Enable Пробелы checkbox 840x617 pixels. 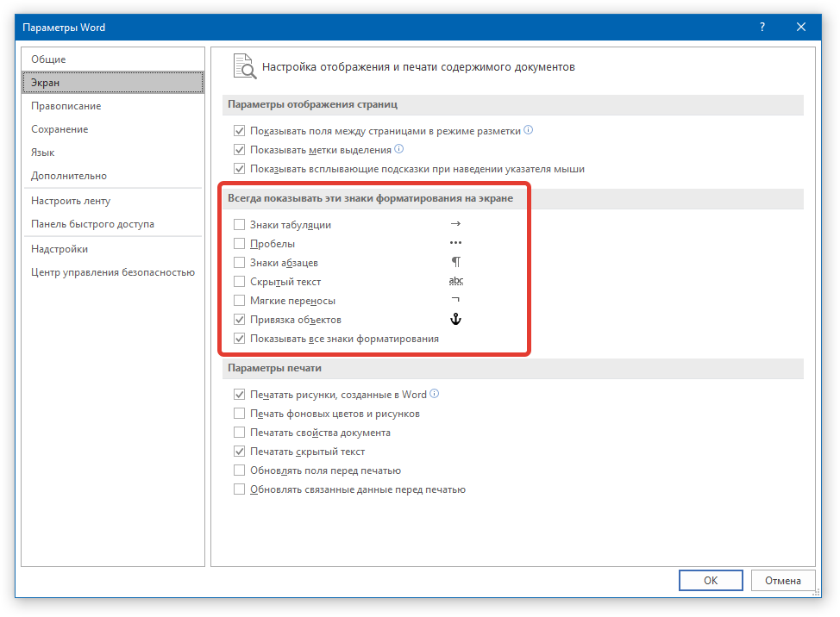tap(240, 244)
